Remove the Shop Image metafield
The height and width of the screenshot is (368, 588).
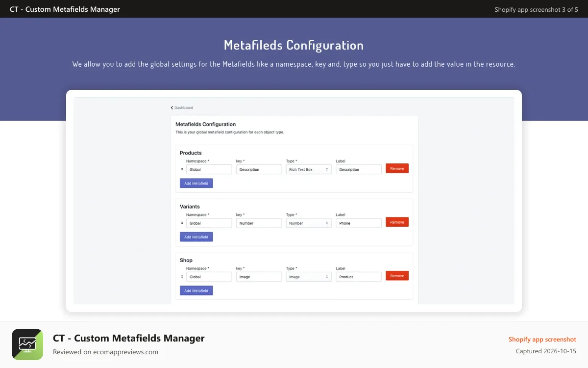(397, 276)
